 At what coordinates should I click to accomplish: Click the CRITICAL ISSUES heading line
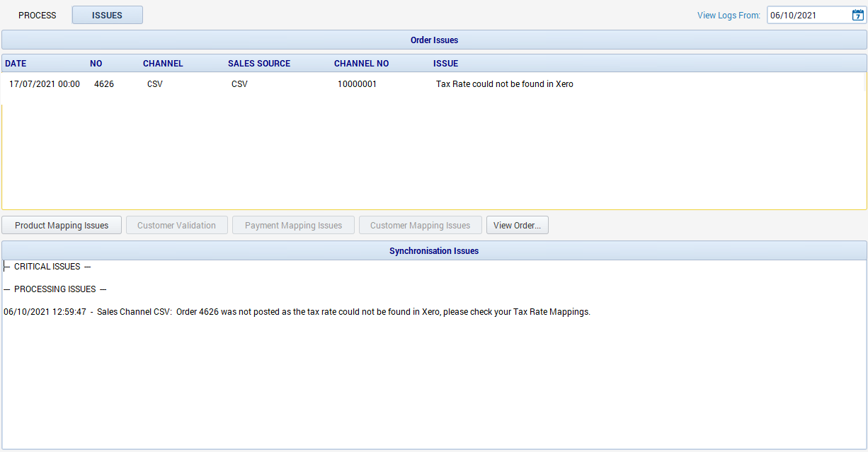pyautogui.click(x=47, y=267)
